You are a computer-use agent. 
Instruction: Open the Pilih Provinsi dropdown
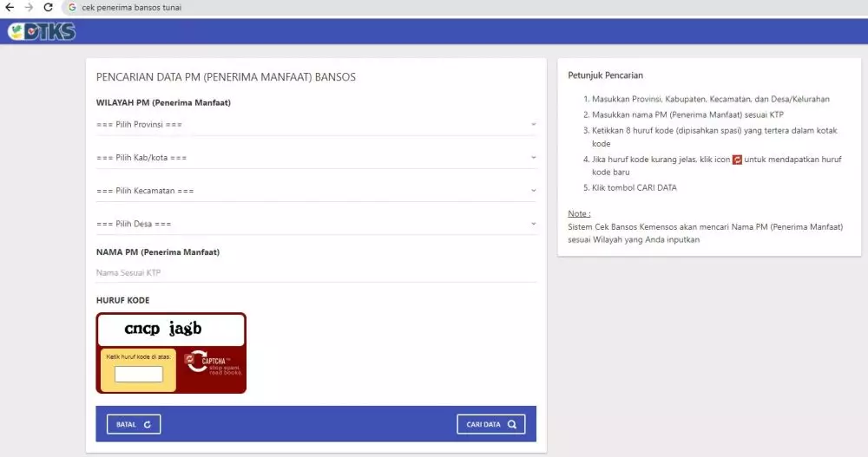[x=316, y=125]
